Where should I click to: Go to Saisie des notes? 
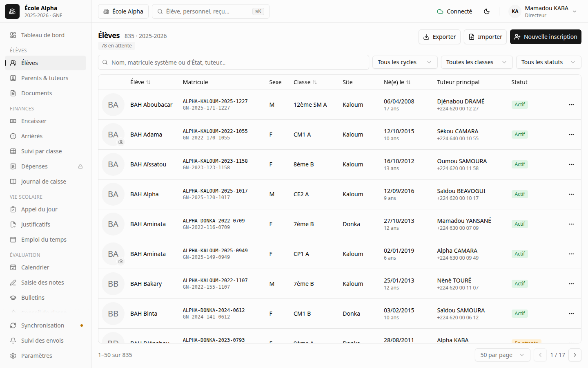coord(46,283)
